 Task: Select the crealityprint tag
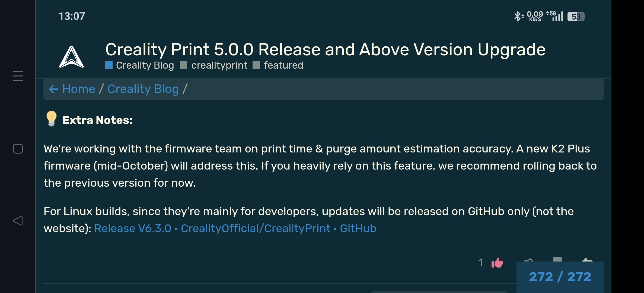[x=219, y=65]
